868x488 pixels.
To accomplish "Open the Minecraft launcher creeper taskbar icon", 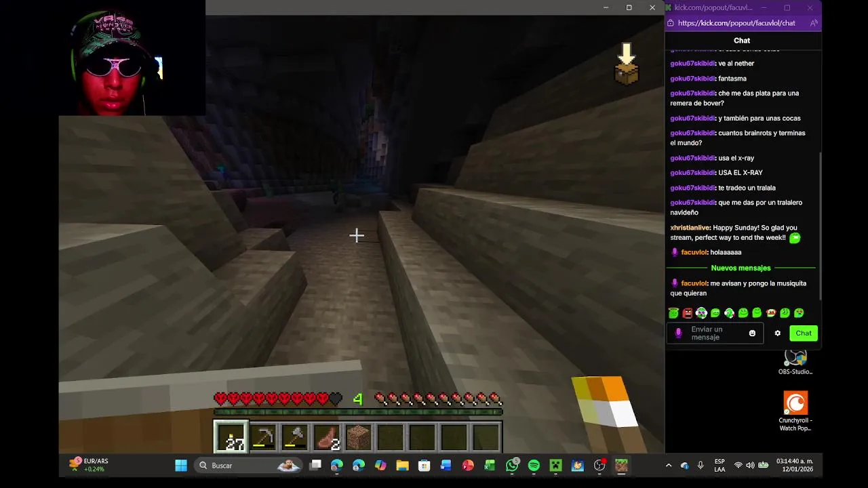I will click(555, 466).
